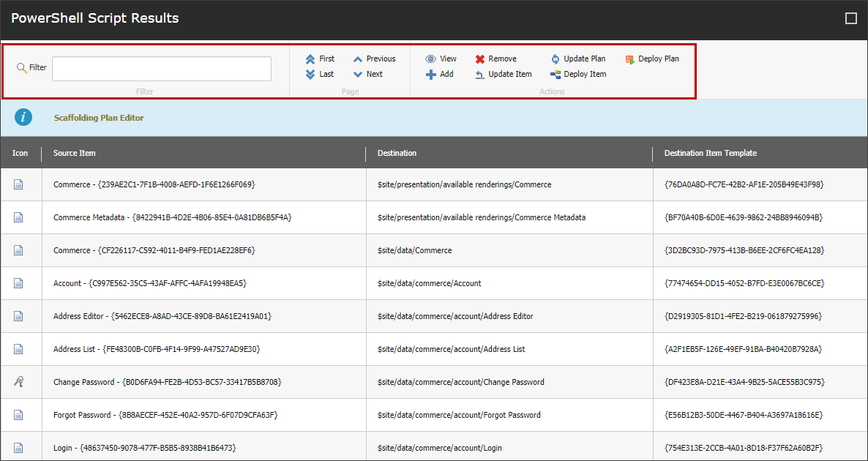The width and height of the screenshot is (868, 461).
Task: Click destination $site/presentation/available renderings/Commerce Metadata
Action: tap(482, 217)
